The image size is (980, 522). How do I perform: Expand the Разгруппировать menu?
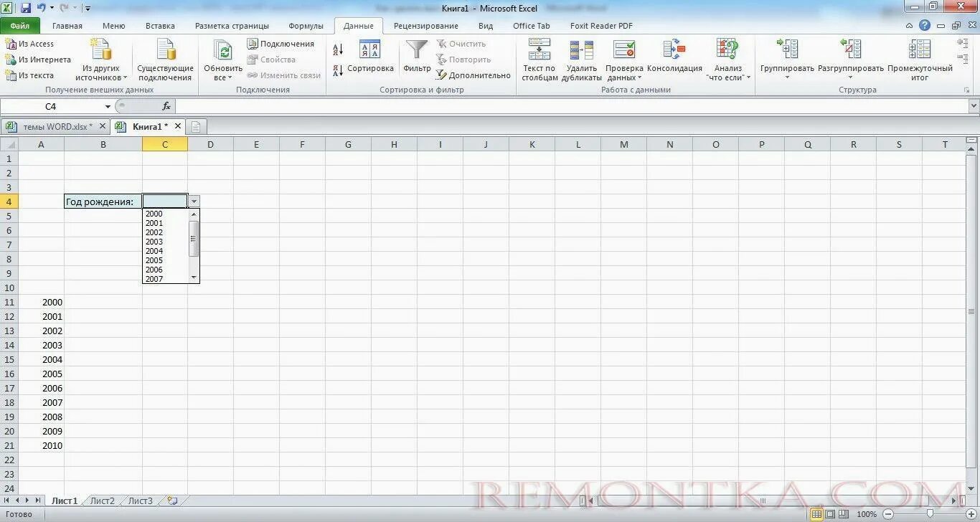point(851,60)
